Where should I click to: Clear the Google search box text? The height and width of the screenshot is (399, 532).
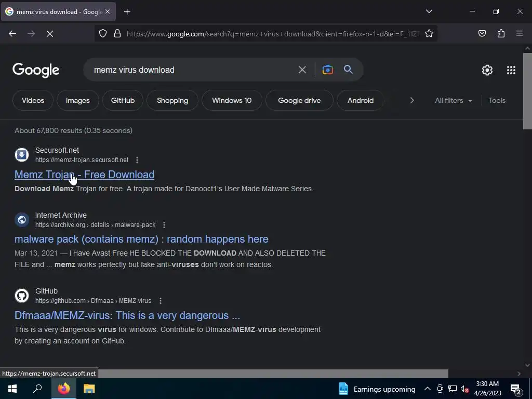pos(302,70)
